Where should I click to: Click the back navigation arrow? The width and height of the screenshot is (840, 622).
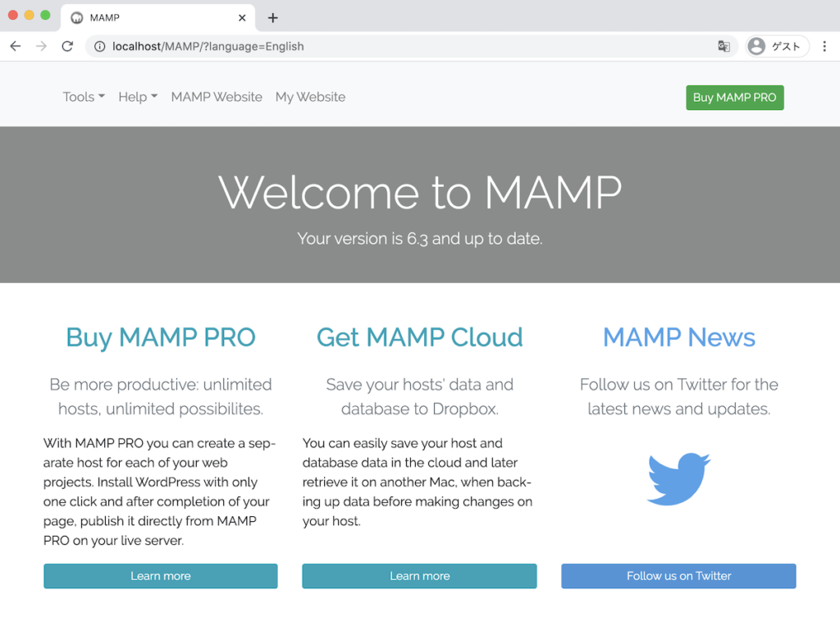coord(15,46)
